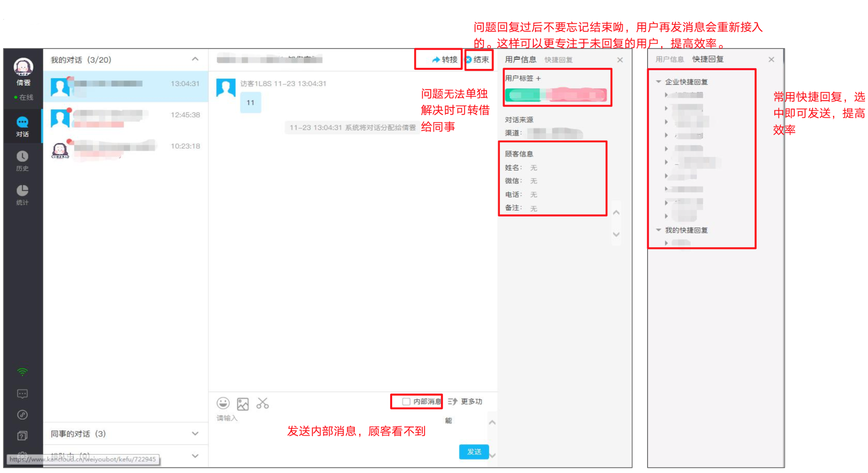Open the 对话 panel in the sidebar
868x473 pixels.
(x=23, y=126)
